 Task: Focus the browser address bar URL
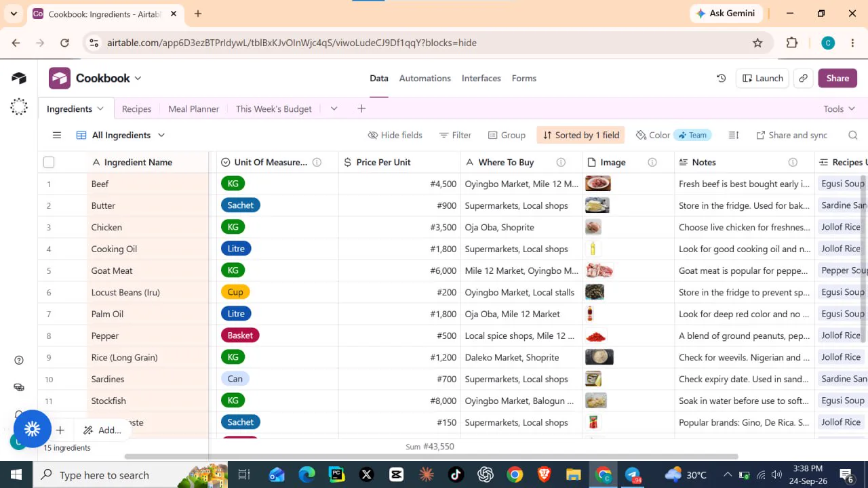coord(292,43)
